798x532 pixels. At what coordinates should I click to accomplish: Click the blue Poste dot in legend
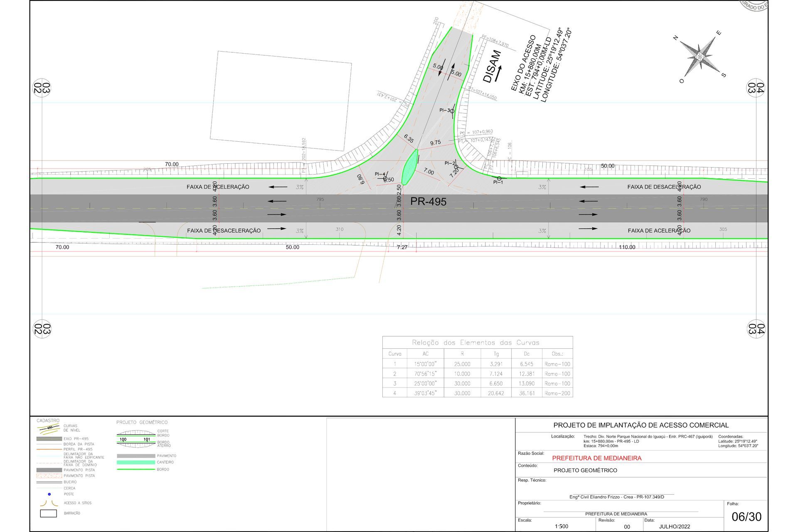point(49,494)
